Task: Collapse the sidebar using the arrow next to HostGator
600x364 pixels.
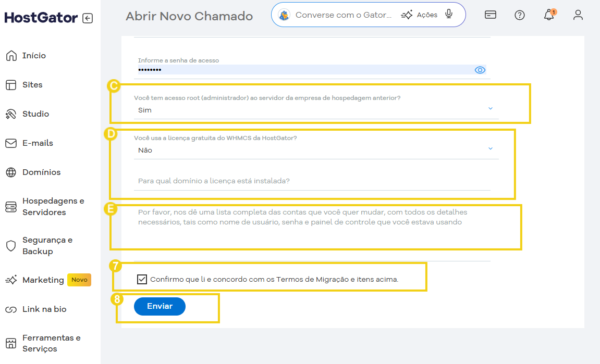Action: pyautogui.click(x=89, y=17)
